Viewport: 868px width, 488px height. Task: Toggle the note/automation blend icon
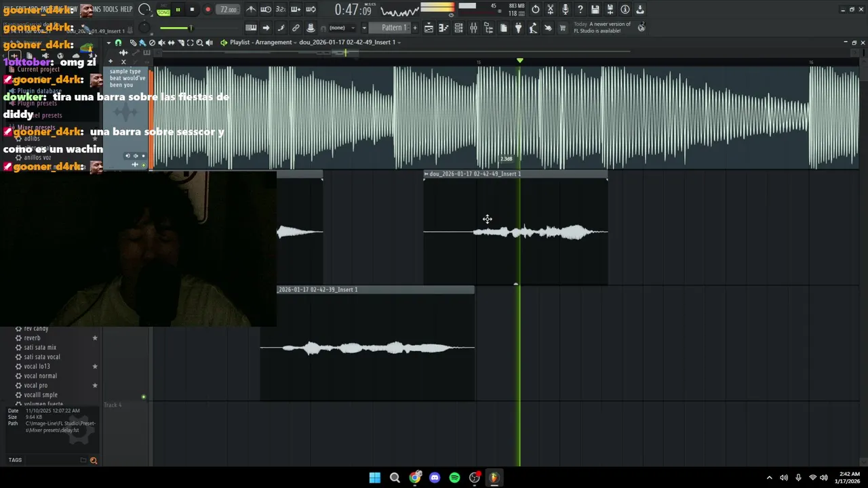click(281, 28)
